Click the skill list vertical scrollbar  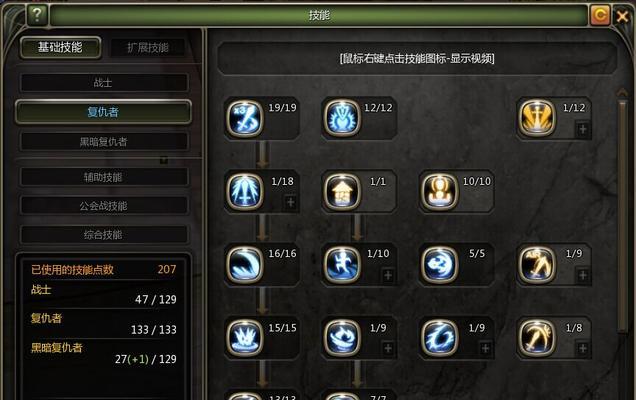(x=622, y=215)
